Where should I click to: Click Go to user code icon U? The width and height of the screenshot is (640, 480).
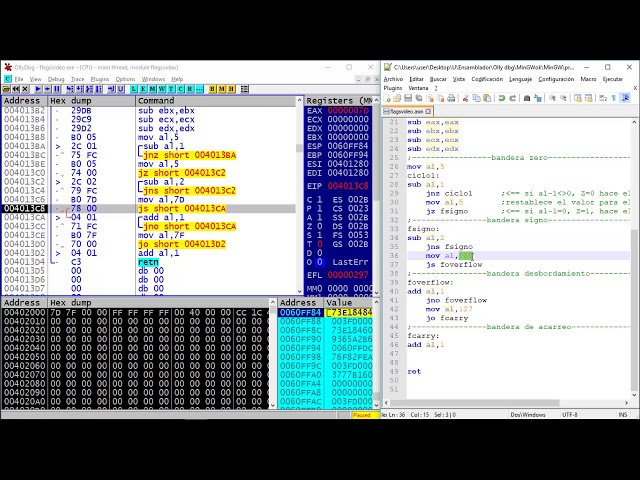coord(120,89)
